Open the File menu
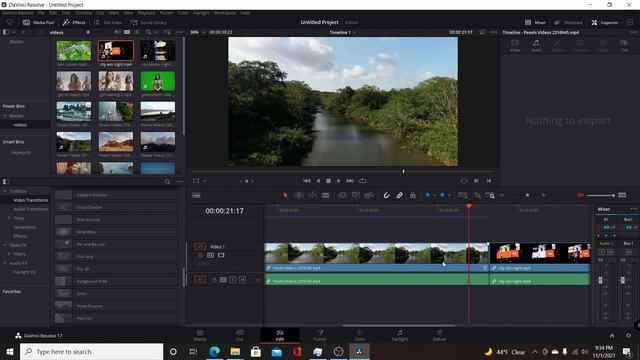Screen dimensions: 640x360 41,13
